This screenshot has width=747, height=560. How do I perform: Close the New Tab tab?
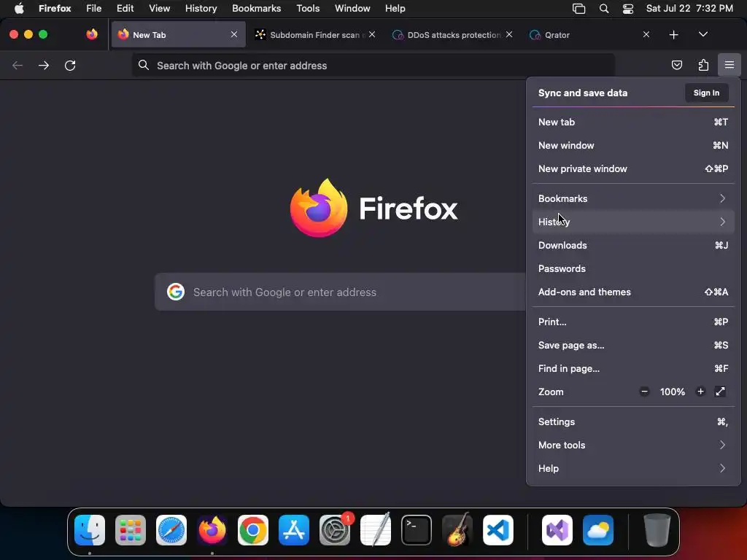coord(234,34)
